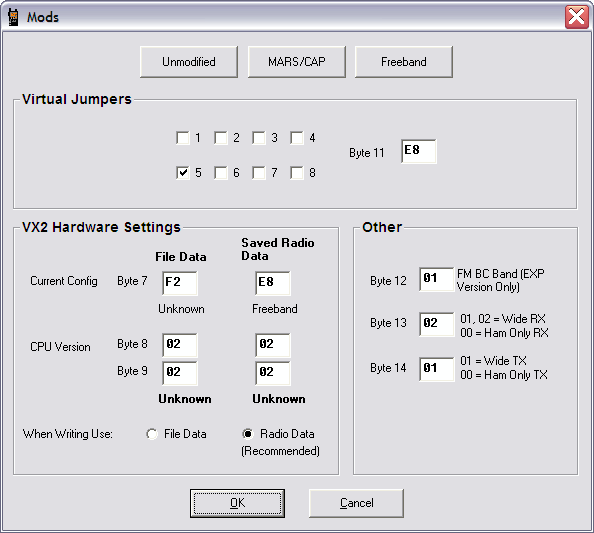
Task: Apply the Unmodified preset
Action: [x=189, y=62]
